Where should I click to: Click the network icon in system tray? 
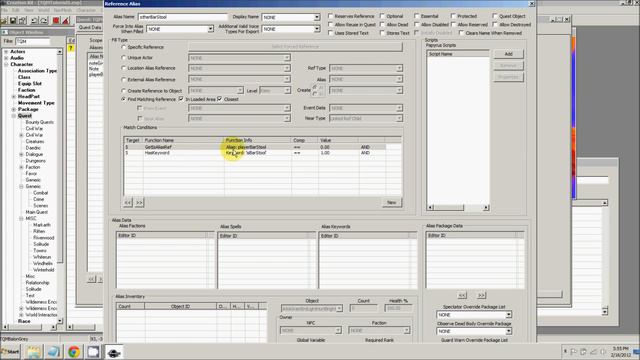(x=593, y=351)
